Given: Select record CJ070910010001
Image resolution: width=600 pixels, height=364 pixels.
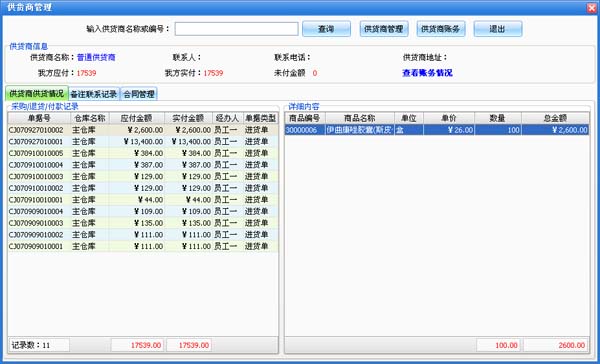Looking at the screenshot, I should (143, 200).
